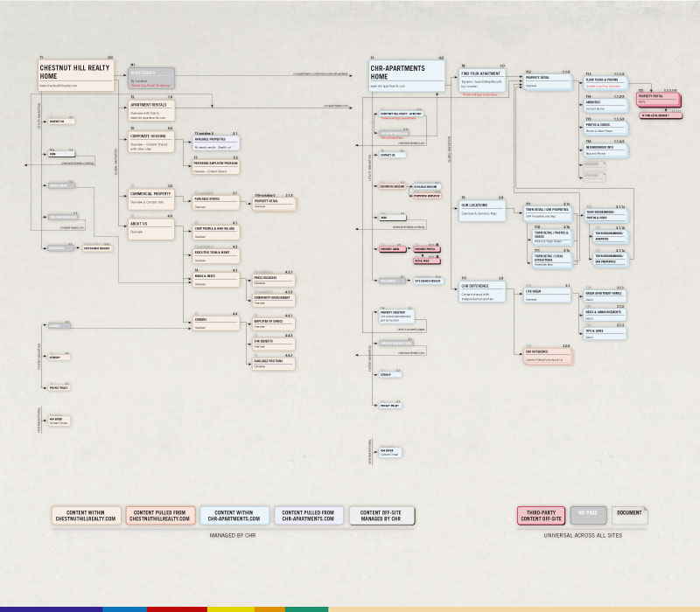
Task: Open the Apartment Rentals node
Action: tap(151, 111)
